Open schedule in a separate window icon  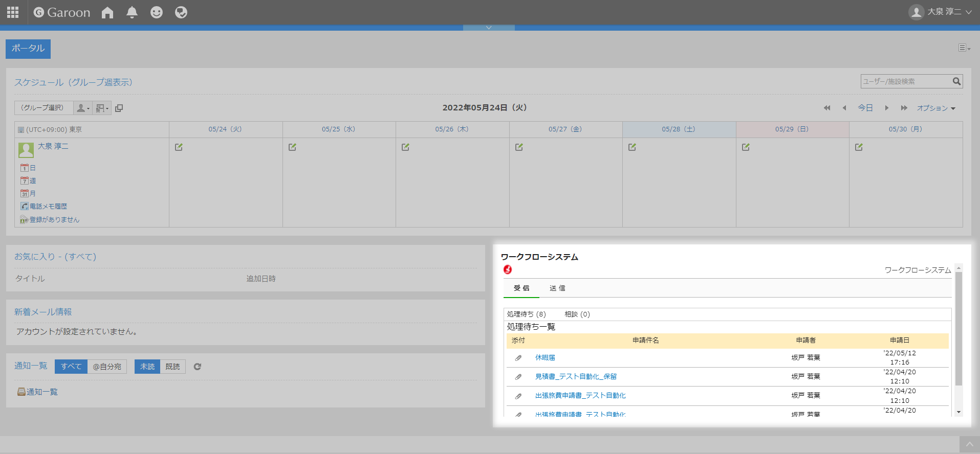point(119,108)
